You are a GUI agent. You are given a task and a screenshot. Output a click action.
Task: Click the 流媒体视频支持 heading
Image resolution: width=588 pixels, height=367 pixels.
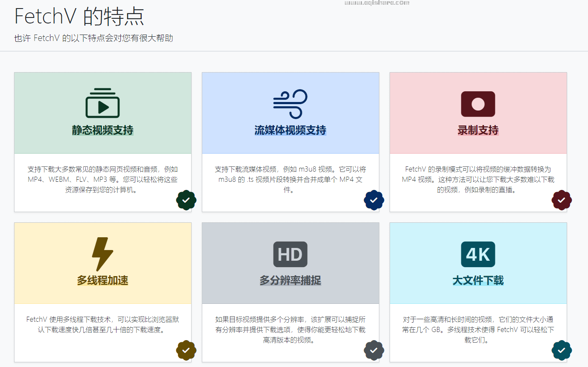[x=290, y=131]
